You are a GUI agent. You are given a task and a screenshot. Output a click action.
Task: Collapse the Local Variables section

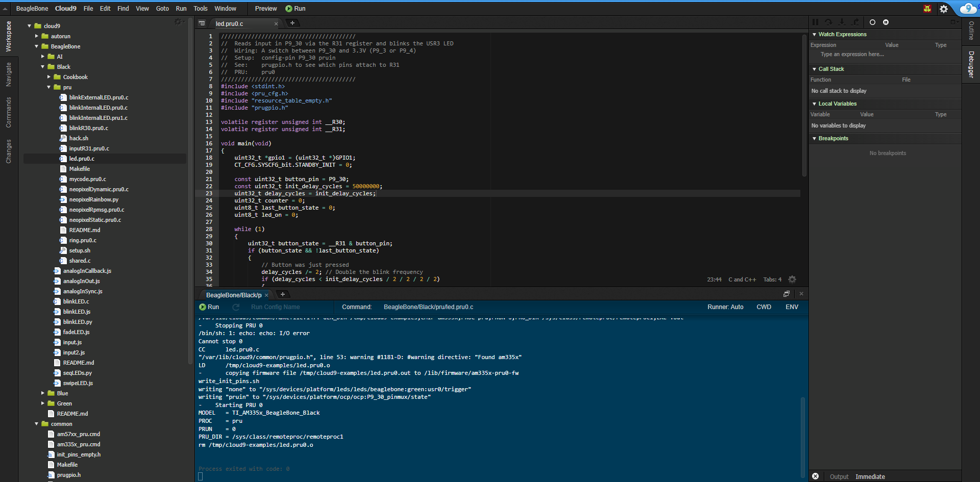tap(814, 104)
